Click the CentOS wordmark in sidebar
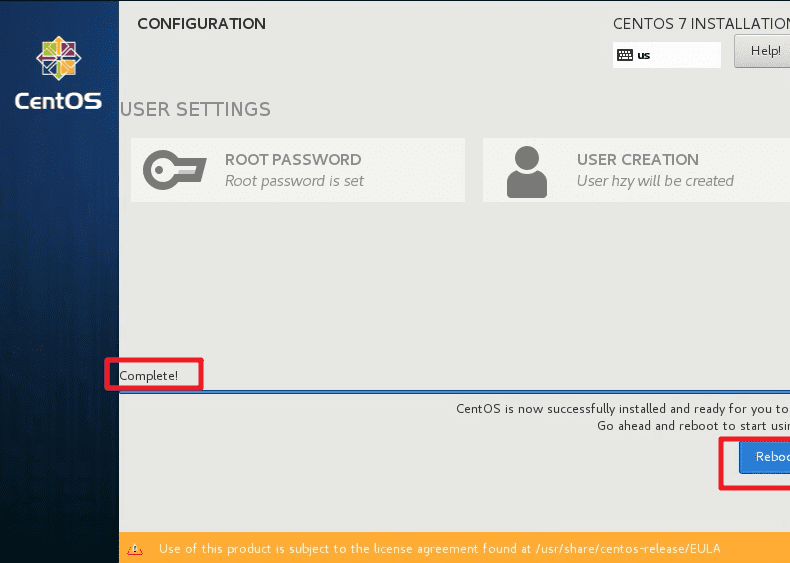Viewport: 790px width, 563px height. pos(58,101)
